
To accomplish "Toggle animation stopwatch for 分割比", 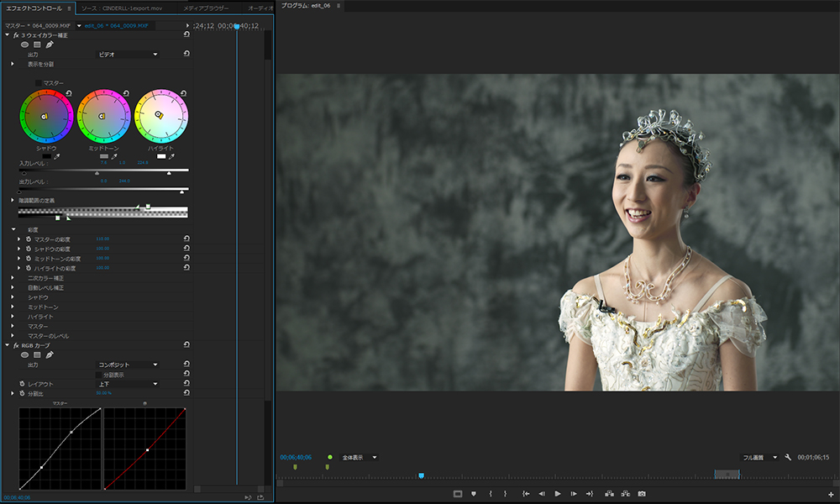I will point(22,393).
